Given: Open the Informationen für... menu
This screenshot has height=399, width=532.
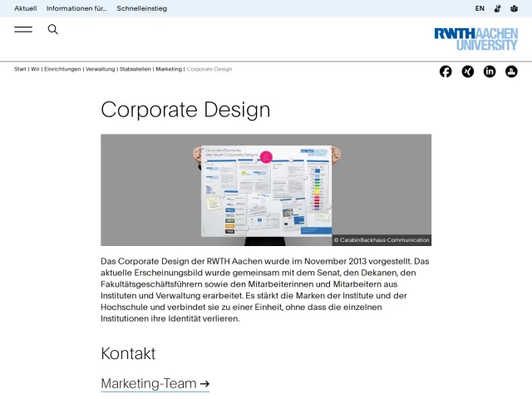Looking at the screenshot, I should point(76,8).
